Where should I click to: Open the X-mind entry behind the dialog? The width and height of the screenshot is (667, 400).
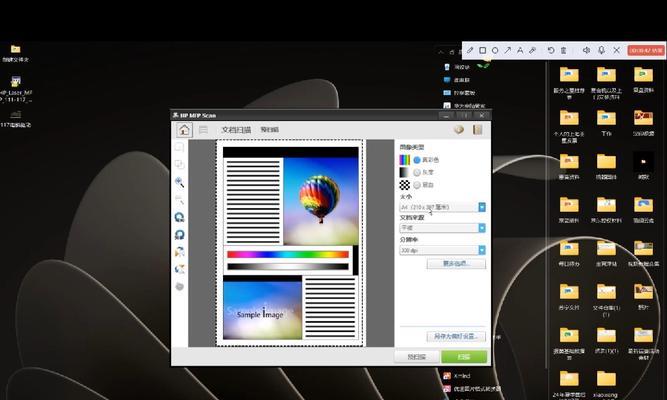click(x=457, y=376)
